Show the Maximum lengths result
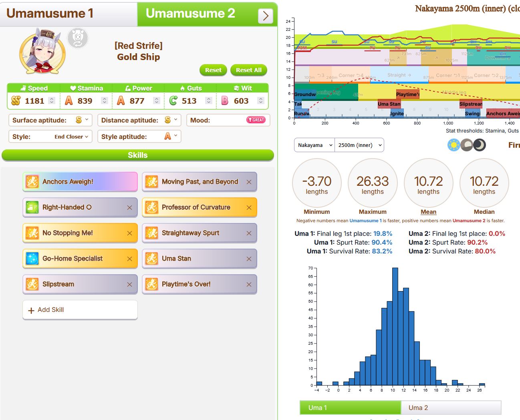This screenshot has width=520, height=420. (x=373, y=183)
